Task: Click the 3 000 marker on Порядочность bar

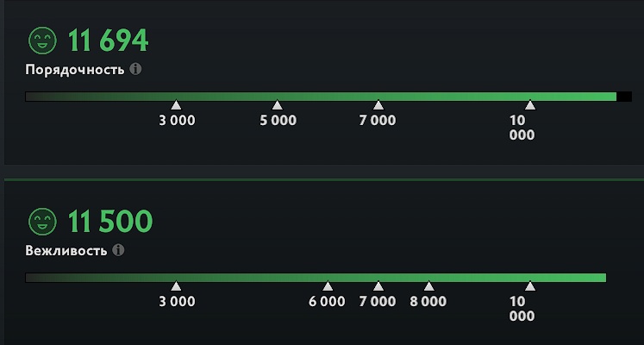Action: coord(176,104)
